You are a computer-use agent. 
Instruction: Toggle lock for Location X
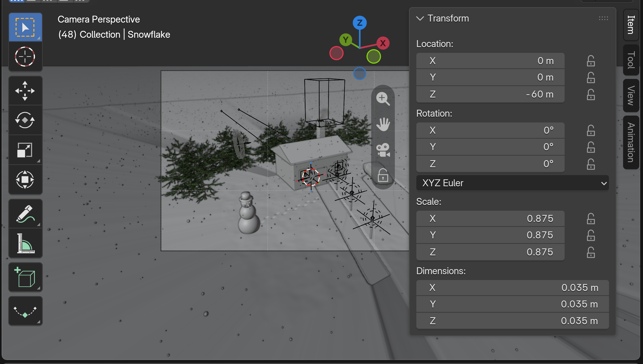coord(591,61)
